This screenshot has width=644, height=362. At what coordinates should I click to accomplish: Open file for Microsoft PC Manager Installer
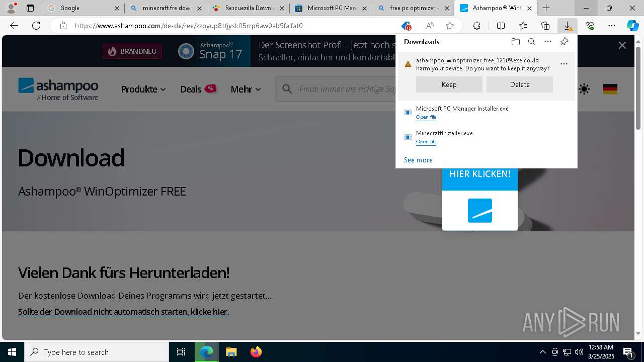426,117
